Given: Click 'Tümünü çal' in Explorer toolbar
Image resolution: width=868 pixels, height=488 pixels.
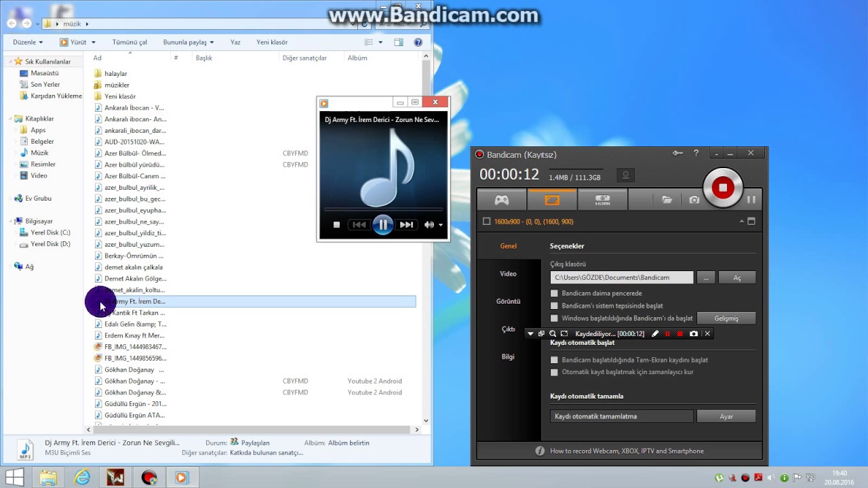Looking at the screenshot, I should 130,42.
